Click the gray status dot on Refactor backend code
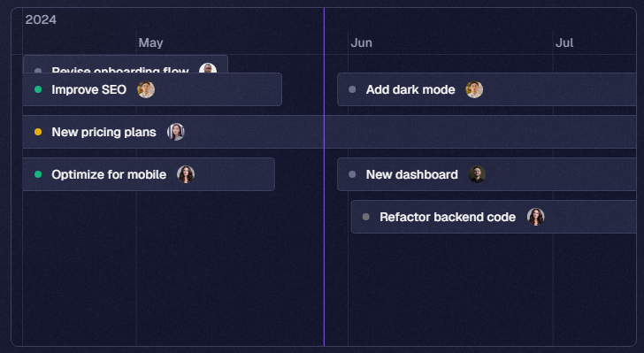Image resolution: width=644 pixels, height=353 pixels. click(x=366, y=217)
